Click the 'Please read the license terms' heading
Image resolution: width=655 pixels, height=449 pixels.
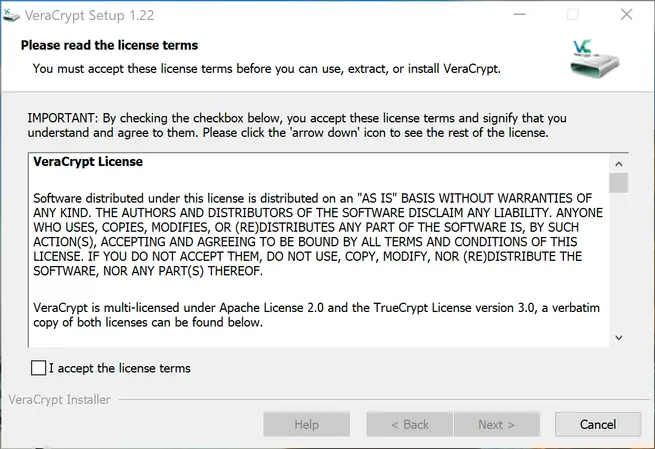pos(109,45)
